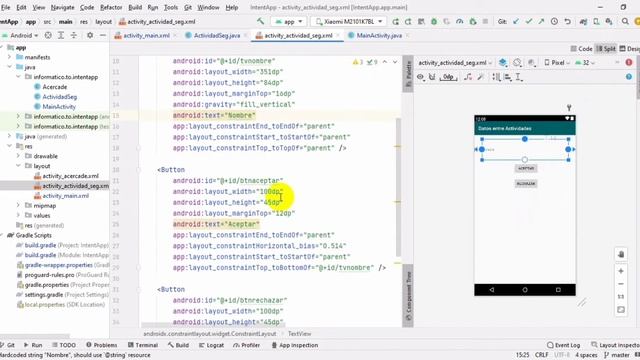Open the Terminal tool window

pos(143,345)
